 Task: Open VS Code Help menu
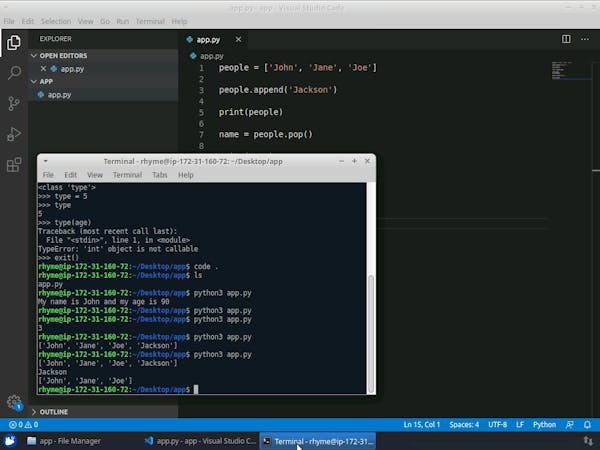click(x=179, y=21)
